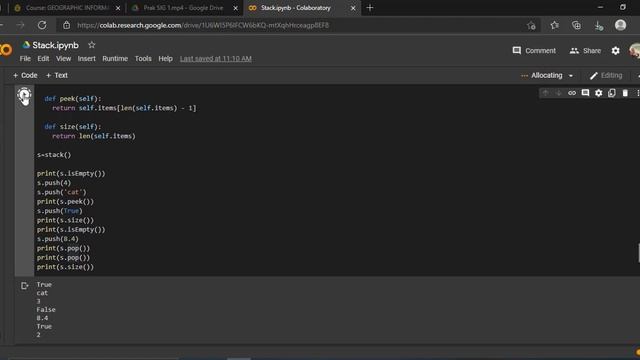
Task: Open the Tools menu
Action: (x=143, y=59)
